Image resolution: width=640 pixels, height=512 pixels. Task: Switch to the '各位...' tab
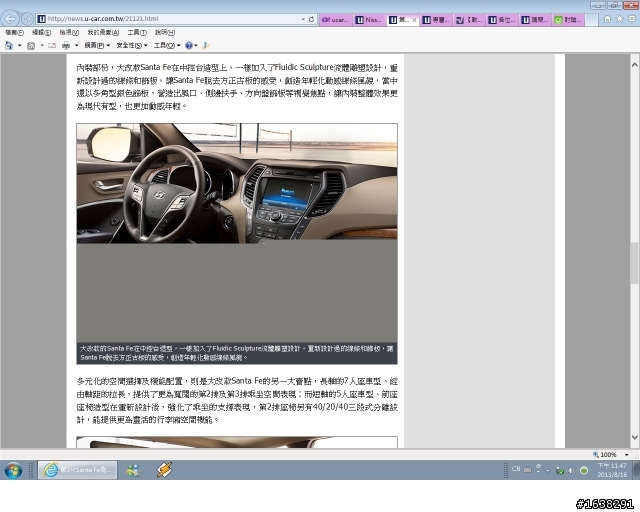(x=502, y=20)
